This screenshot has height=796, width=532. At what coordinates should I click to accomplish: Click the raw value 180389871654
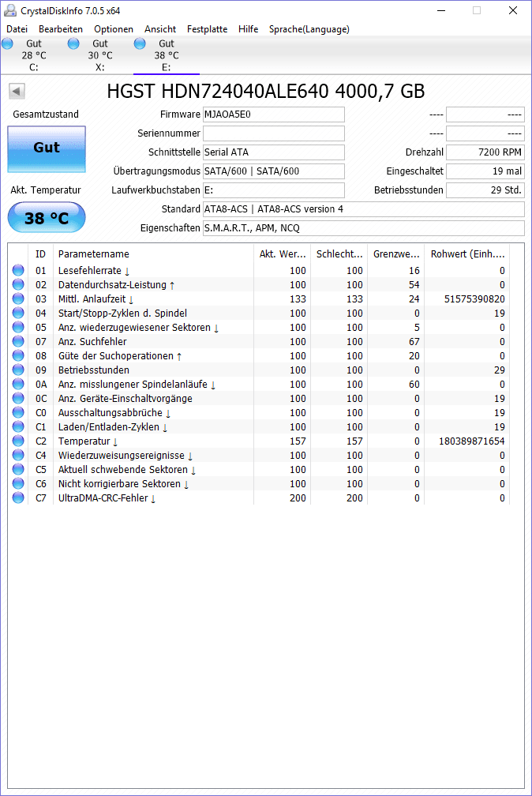(472, 441)
